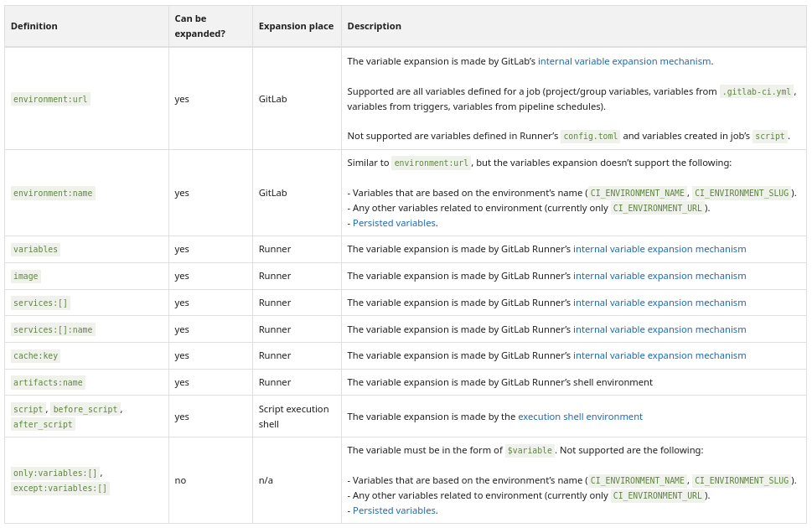This screenshot has width=812, height=528.
Task: Open GitLab's internal variable expansion mechanism link in environment:url row
Action: coord(624,61)
